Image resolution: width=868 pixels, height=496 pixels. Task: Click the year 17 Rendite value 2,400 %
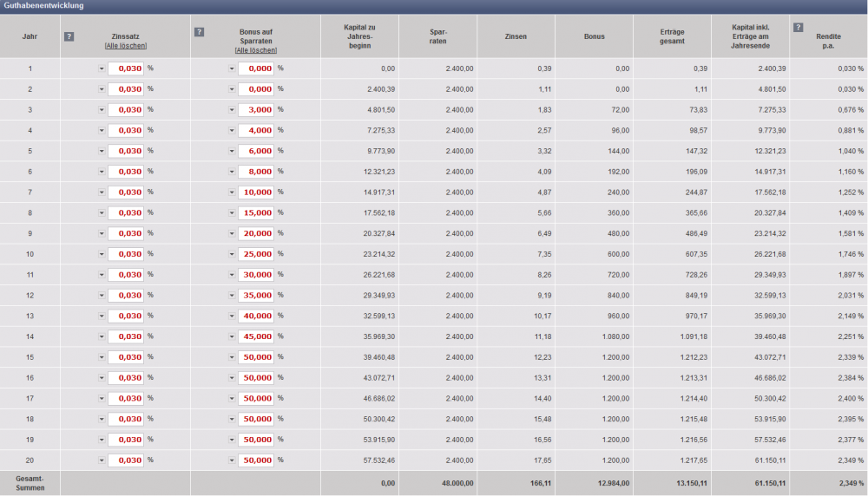pos(849,399)
